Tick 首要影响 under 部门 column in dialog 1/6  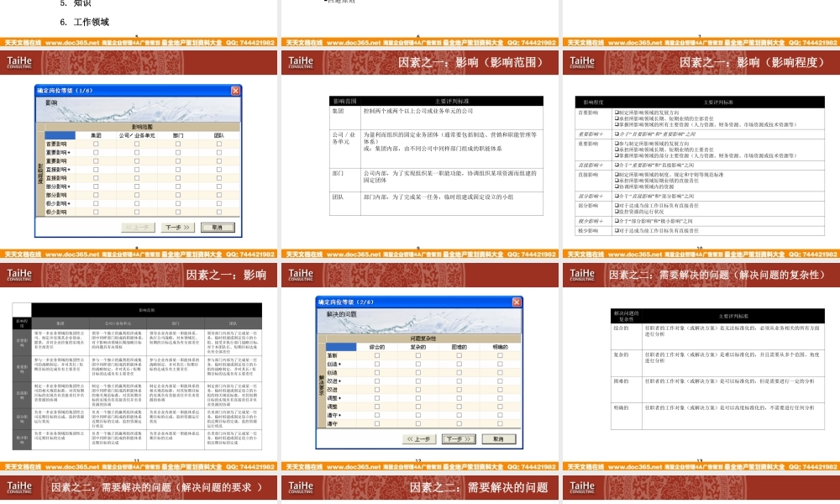178,144
